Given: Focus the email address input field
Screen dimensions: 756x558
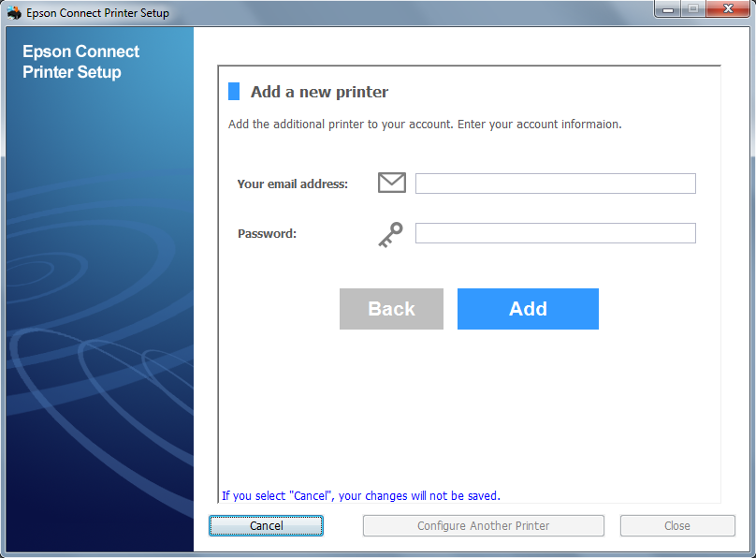Looking at the screenshot, I should (555, 184).
